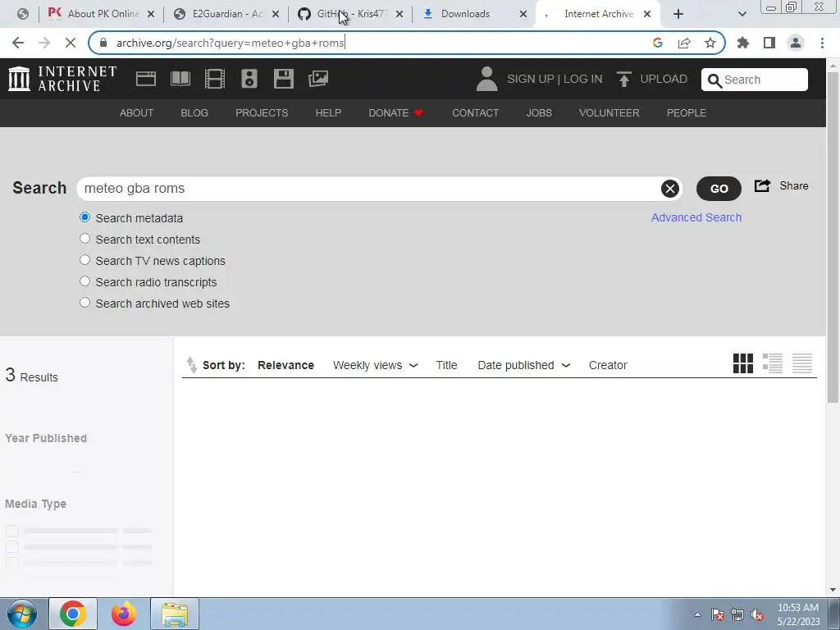The image size is (840, 630).
Task: Select Search metadata radio button
Action: (x=84, y=217)
